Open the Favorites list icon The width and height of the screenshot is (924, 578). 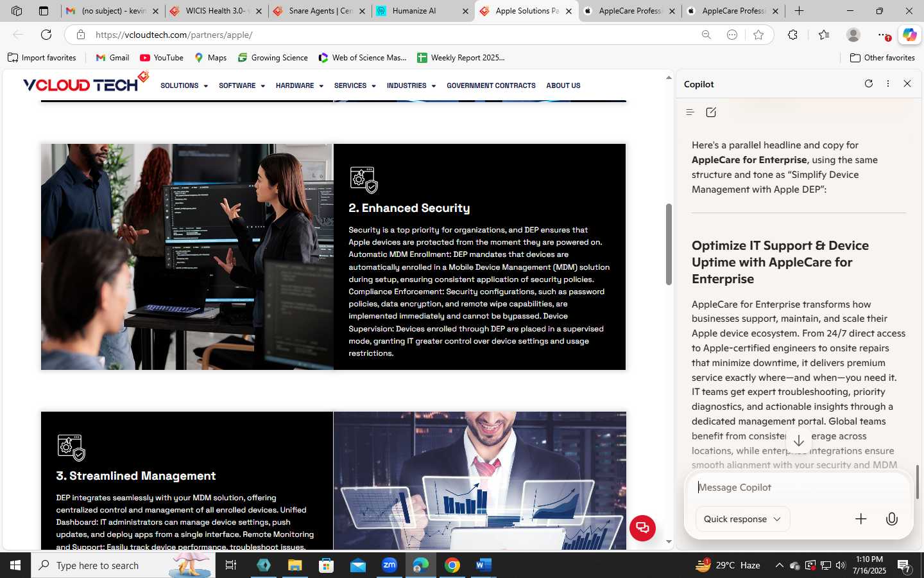tap(825, 35)
